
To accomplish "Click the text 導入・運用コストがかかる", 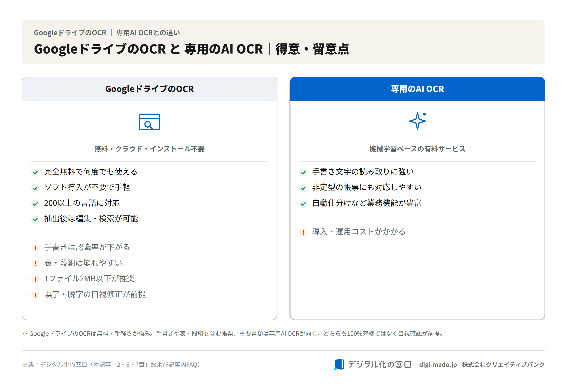I will coord(359,232).
